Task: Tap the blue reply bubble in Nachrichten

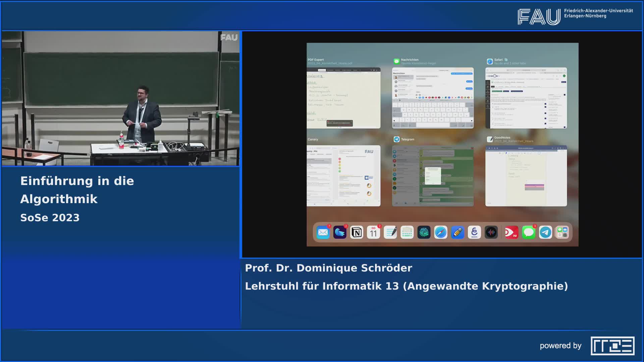Action: coord(469,81)
